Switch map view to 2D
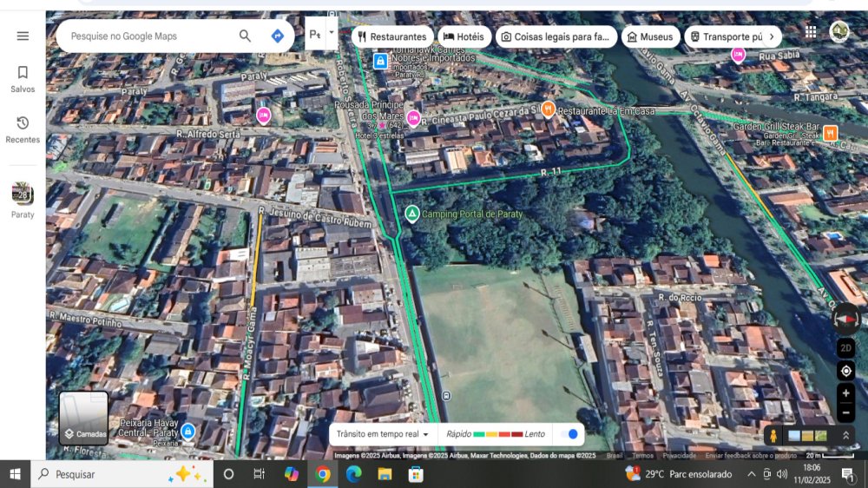 (x=846, y=348)
